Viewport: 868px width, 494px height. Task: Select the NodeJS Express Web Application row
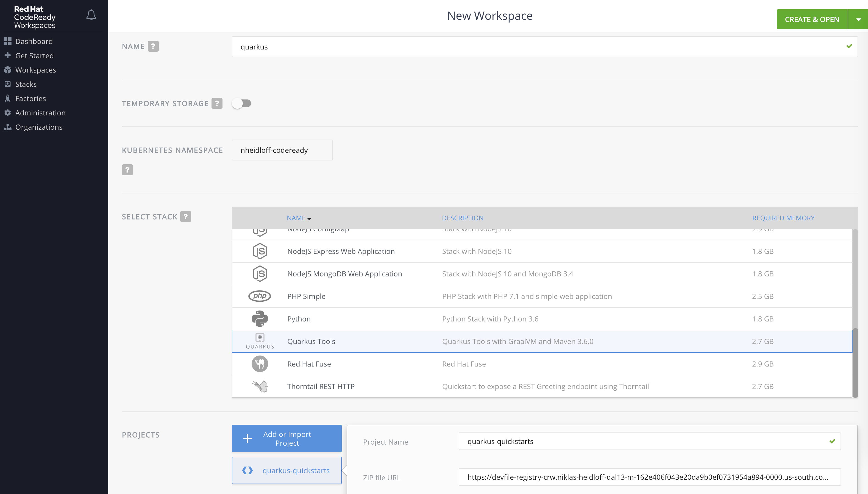click(542, 251)
